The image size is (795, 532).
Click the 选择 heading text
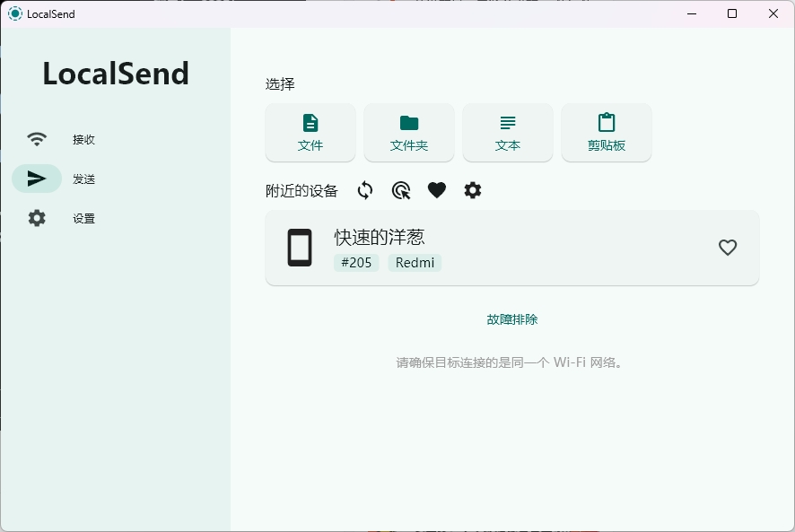[280, 84]
